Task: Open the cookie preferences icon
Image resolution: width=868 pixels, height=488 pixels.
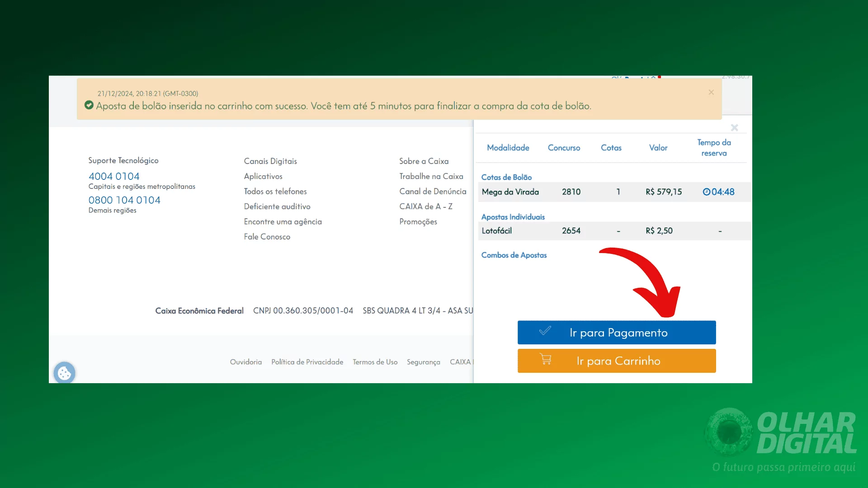Action: (64, 373)
